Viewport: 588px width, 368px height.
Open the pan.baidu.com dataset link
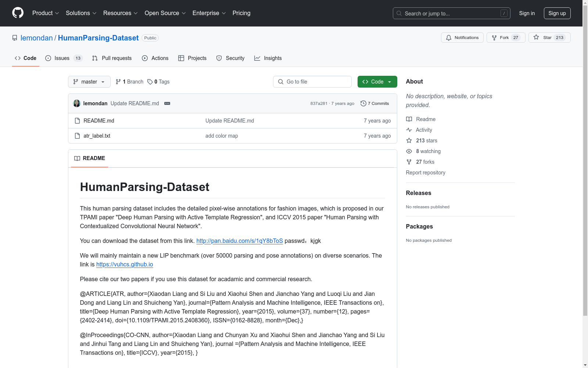point(240,241)
